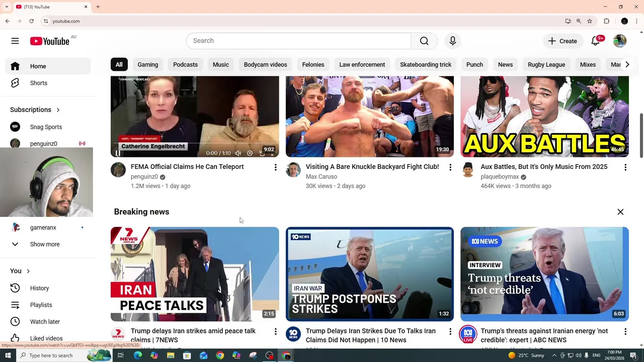Click the search magnifier button
Image resolution: width=644 pixels, height=362 pixels.
click(424, 41)
